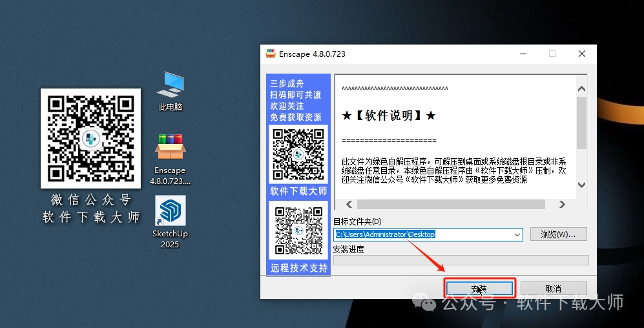Image resolution: width=644 pixels, height=328 pixels.
Task: Click the QR code above 远程技术支持
Action: pos(298,231)
